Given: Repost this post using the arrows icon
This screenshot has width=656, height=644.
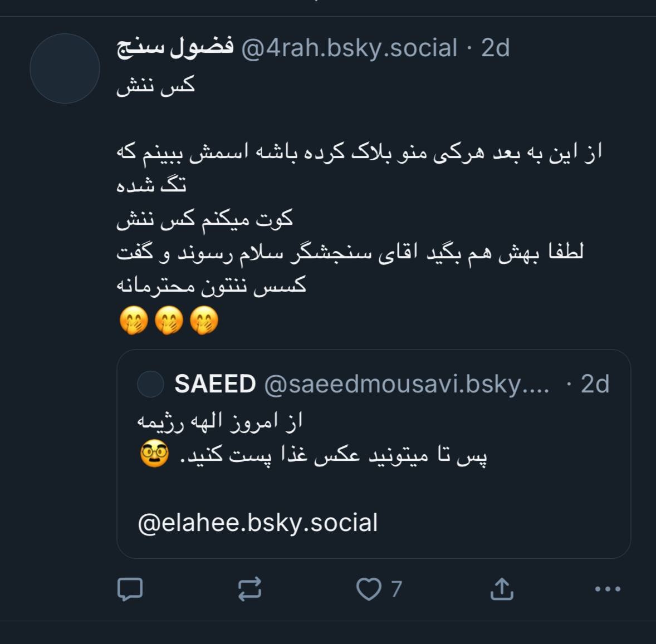Looking at the screenshot, I should pyautogui.click(x=249, y=589).
